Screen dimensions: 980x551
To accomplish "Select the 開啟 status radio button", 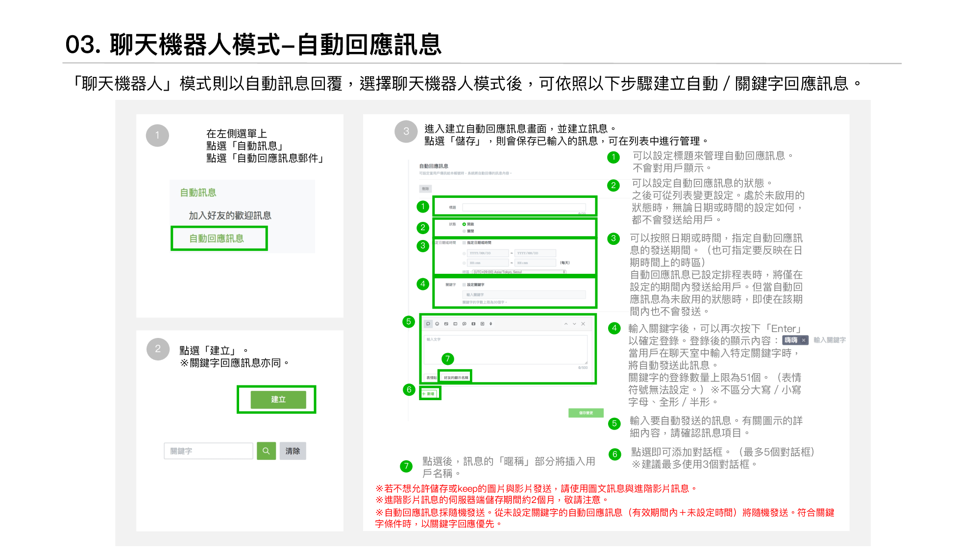I will coord(464,224).
